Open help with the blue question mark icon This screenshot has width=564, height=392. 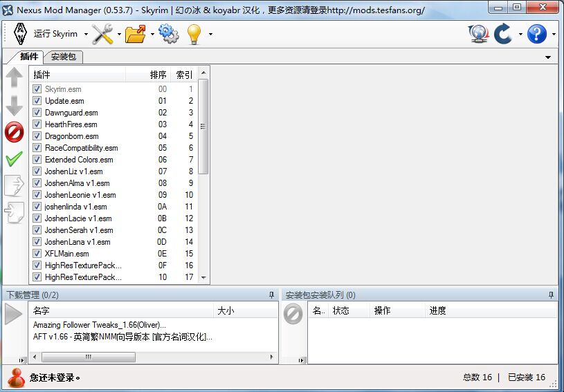pyautogui.click(x=536, y=34)
